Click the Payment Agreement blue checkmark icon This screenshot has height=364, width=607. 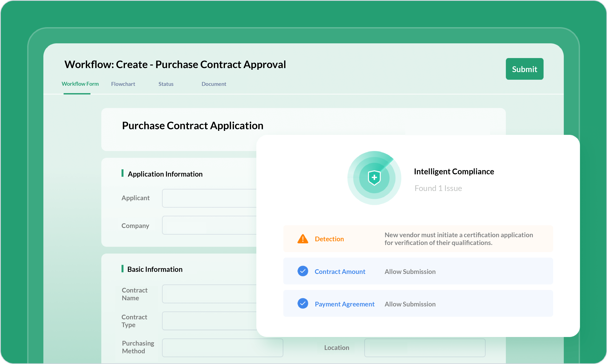point(303,303)
